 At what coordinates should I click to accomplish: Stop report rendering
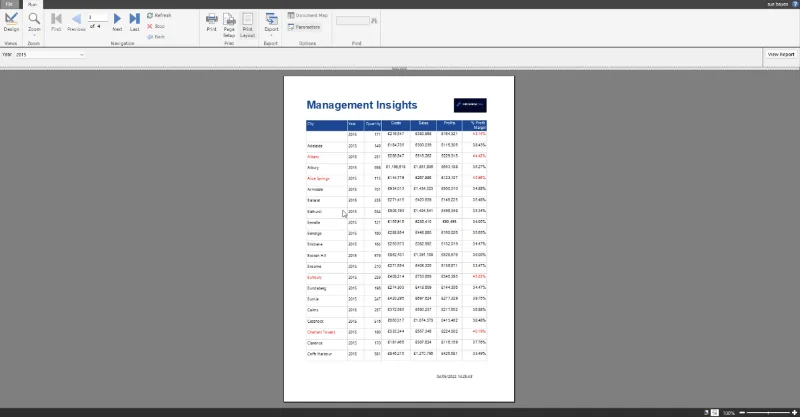(x=156, y=26)
